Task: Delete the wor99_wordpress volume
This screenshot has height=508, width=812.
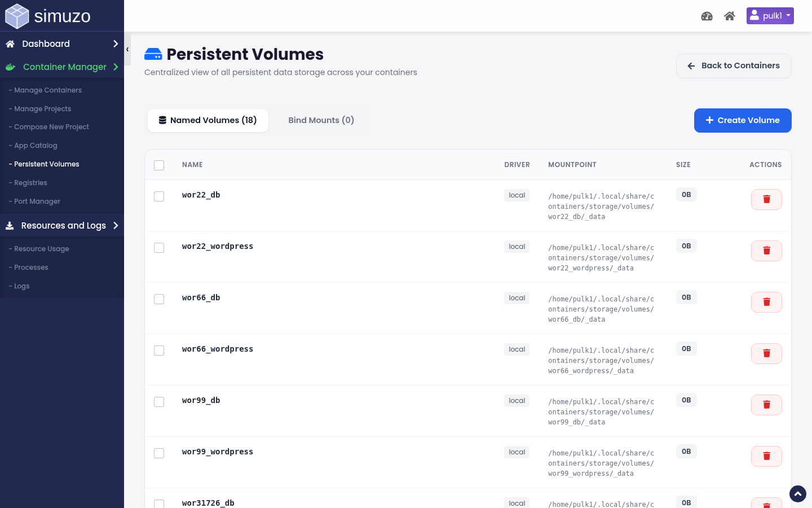Action: click(766, 456)
